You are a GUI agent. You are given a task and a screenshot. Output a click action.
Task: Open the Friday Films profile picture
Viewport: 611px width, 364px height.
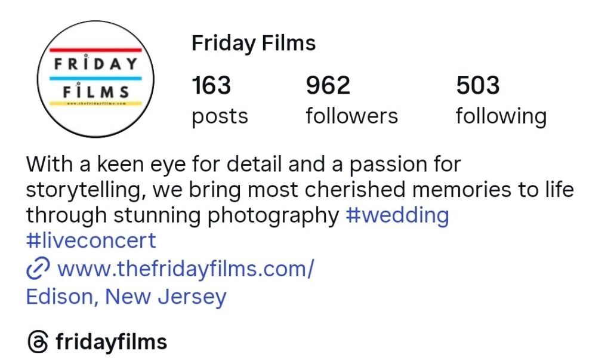coord(95,79)
